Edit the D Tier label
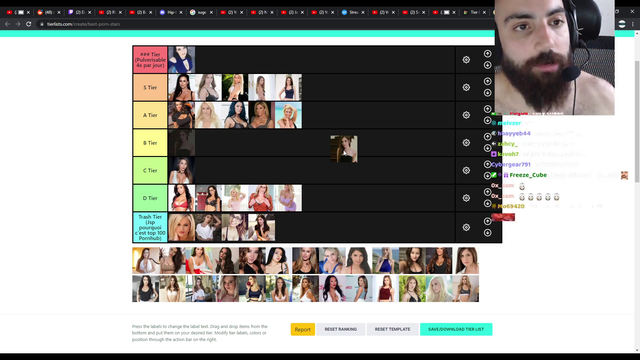 (x=150, y=198)
